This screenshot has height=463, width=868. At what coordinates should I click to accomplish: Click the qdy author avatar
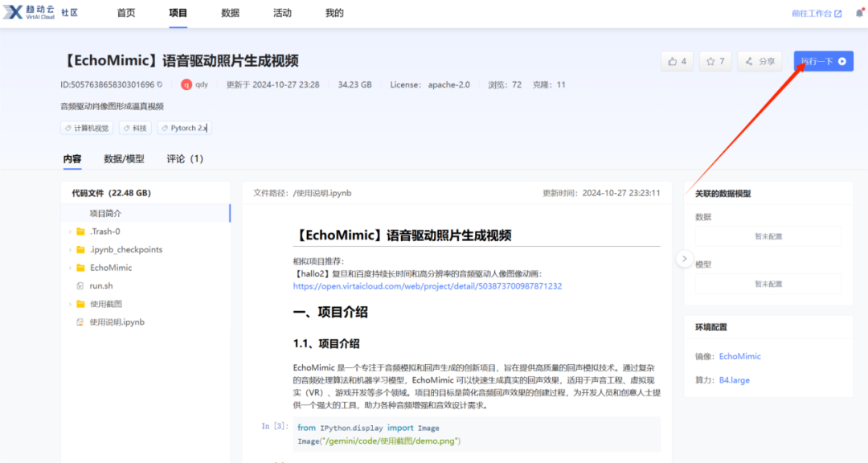coord(186,84)
